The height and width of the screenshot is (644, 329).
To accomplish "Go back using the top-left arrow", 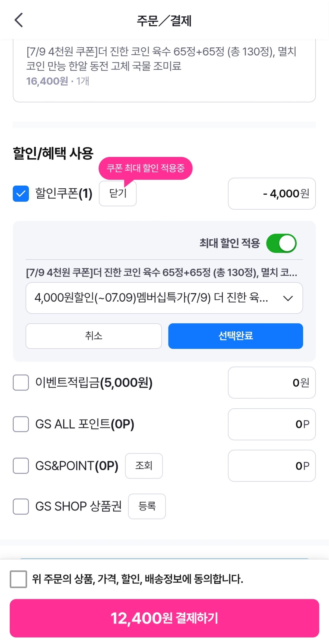I will (19, 20).
